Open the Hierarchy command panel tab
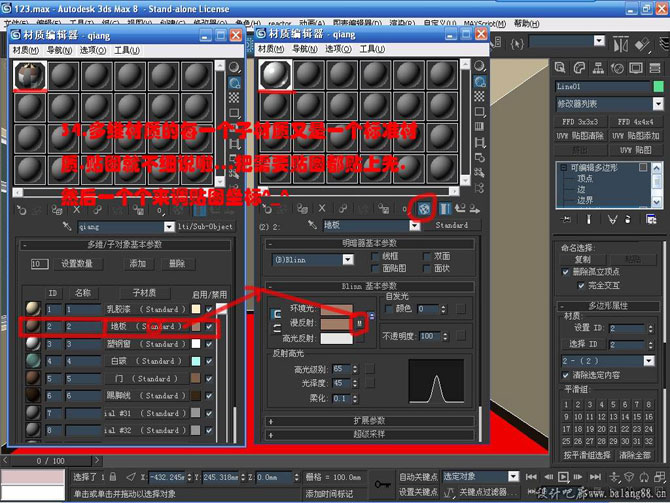The height and width of the screenshot is (503, 670). click(598, 68)
